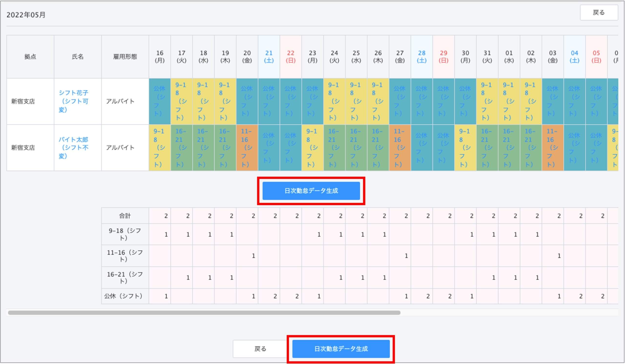Viewport: 625px width, 364px height.
Task: Click the bottom 日次勤怠データ生成 button
Action: click(341, 349)
